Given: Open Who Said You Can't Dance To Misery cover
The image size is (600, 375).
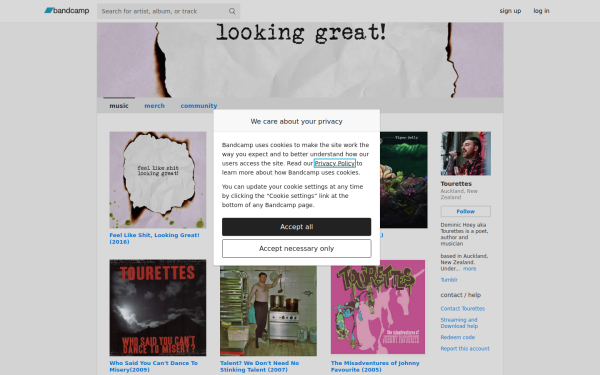Looking at the screenshot, I should coord(158,308).
